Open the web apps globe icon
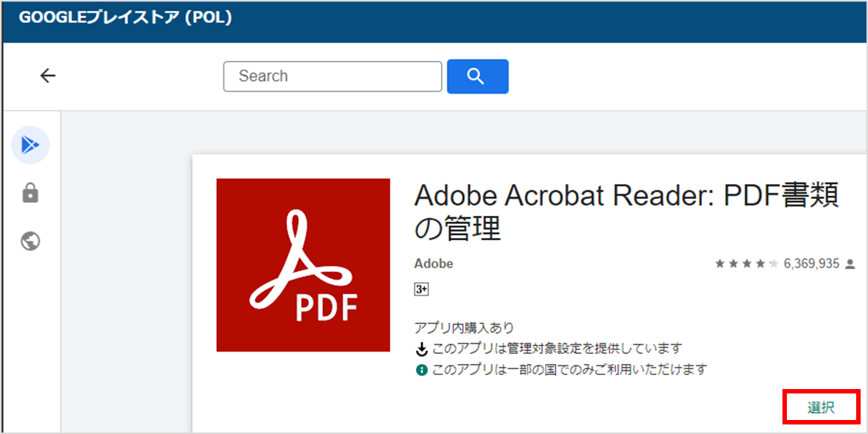 30,241
